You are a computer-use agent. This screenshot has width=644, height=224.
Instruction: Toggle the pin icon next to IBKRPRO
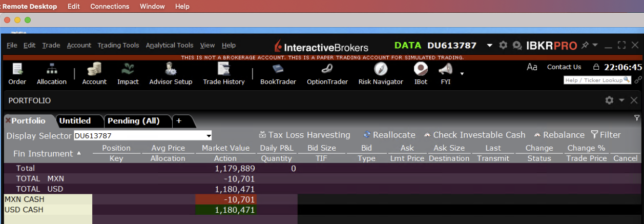[585, 45]
